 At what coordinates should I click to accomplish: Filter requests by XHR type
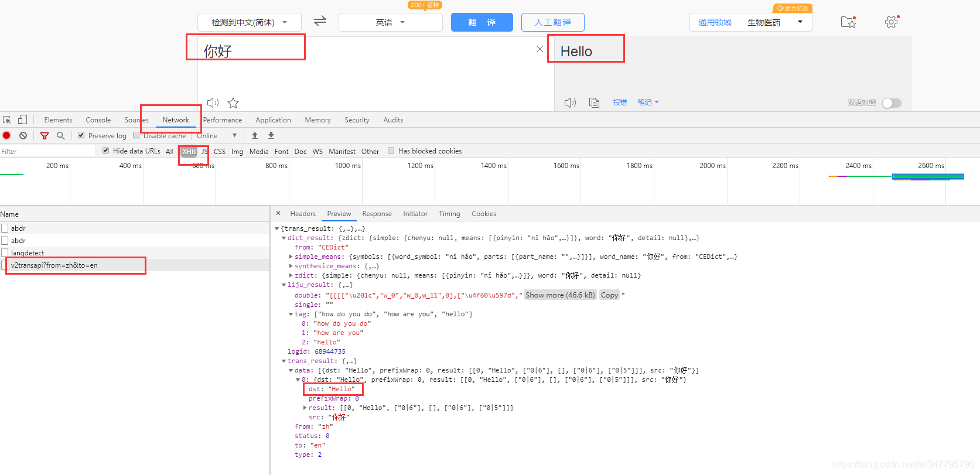click(x=189, y=151)
